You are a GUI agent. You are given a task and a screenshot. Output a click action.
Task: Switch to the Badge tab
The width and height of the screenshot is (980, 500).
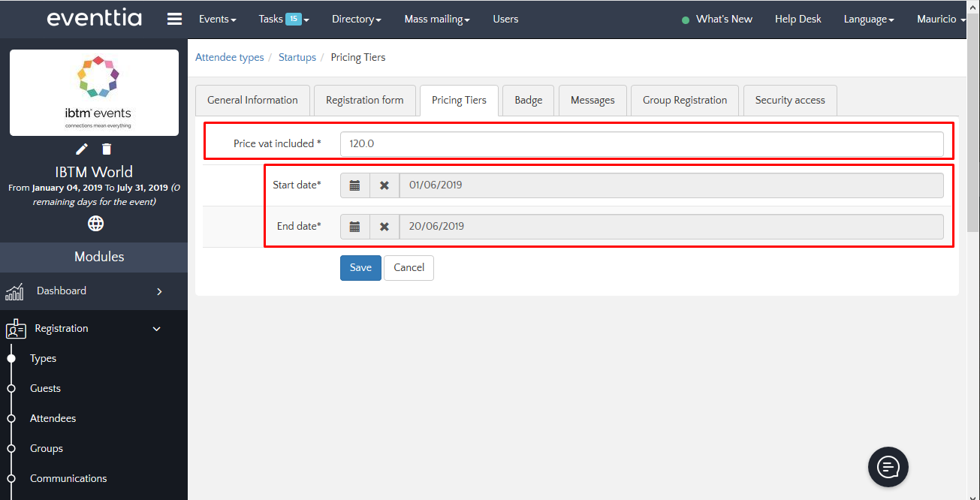528,101
